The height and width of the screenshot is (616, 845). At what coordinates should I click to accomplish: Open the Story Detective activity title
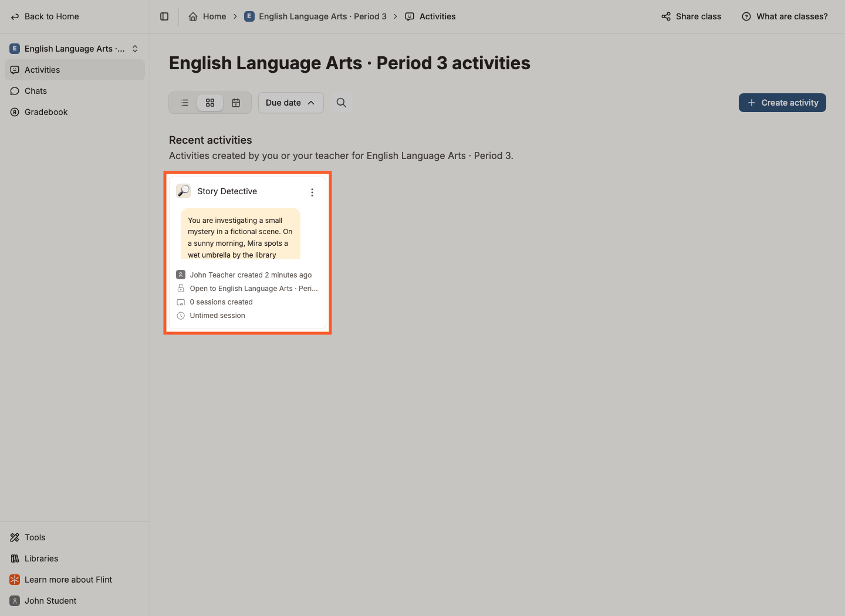(x=227, y=191)
